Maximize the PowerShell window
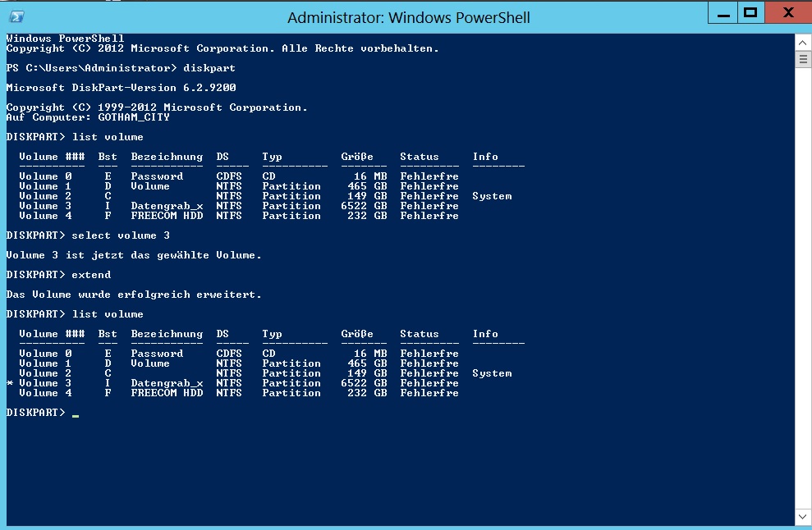The image size is (812, 530). 750,13
